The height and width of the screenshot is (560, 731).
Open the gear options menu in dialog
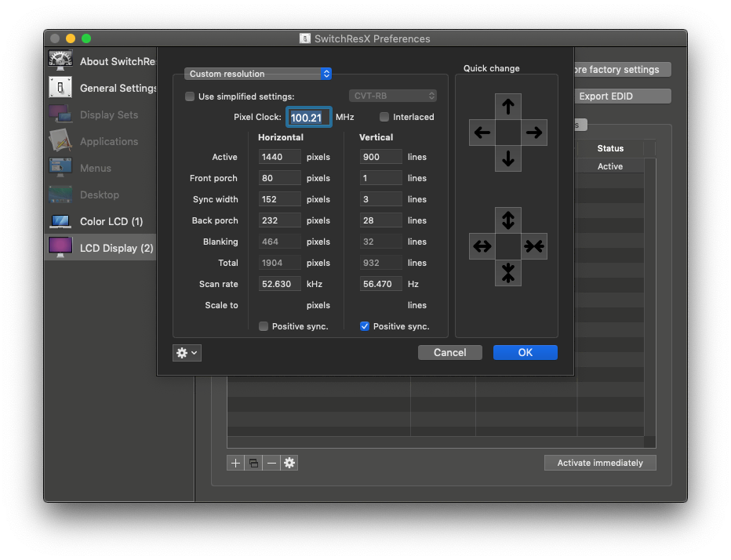(187, 353)
